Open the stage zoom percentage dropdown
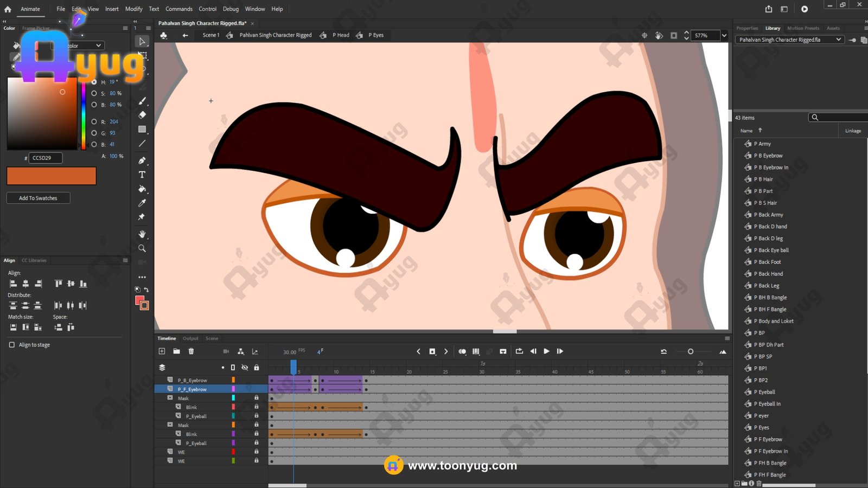 coord(724,35)
